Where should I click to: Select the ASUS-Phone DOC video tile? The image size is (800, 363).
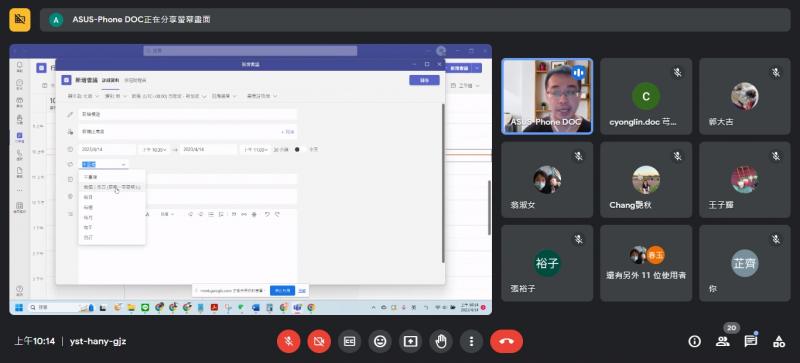[x=547, y=96]
